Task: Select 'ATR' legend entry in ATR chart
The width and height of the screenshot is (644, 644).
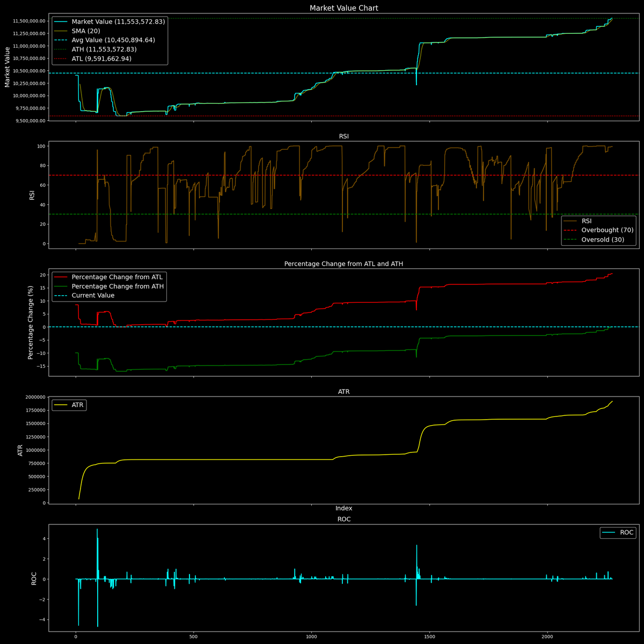Action: tap(69, 405)
